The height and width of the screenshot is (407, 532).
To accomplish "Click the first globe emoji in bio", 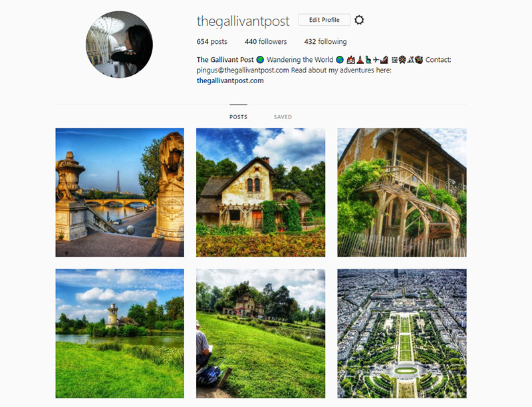I will (260, 60).
